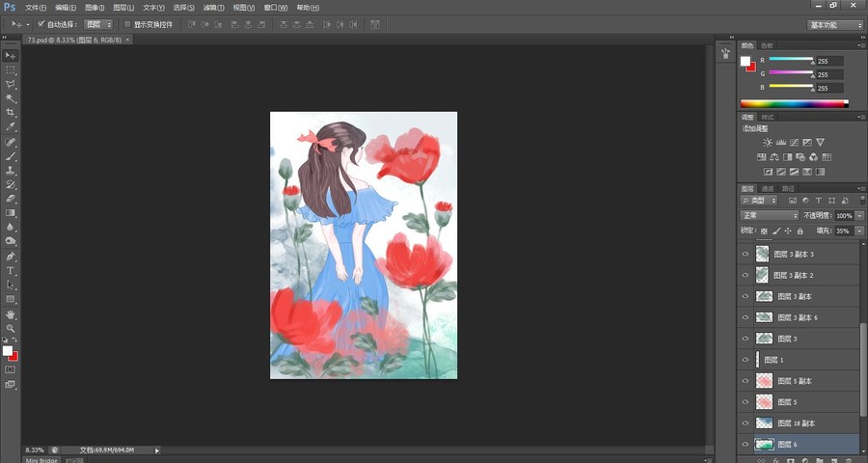Hide layer 图层 3 副本 6
Image resolution: width=868 pixels, height=463 pixels.
[x=746, y=317]
